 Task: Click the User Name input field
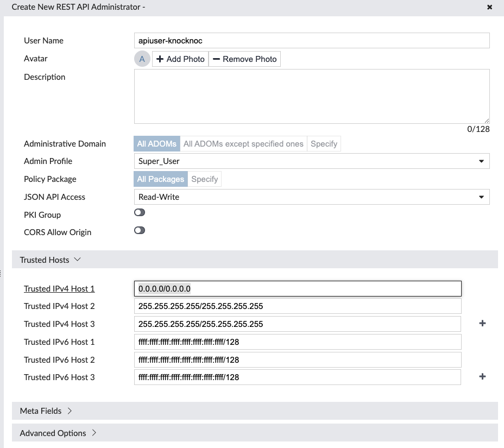pos(311,41)
